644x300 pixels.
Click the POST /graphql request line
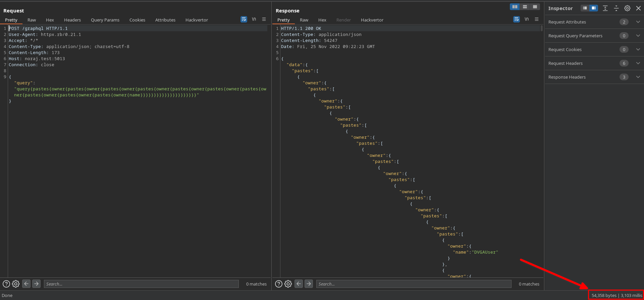coord(38,29)
